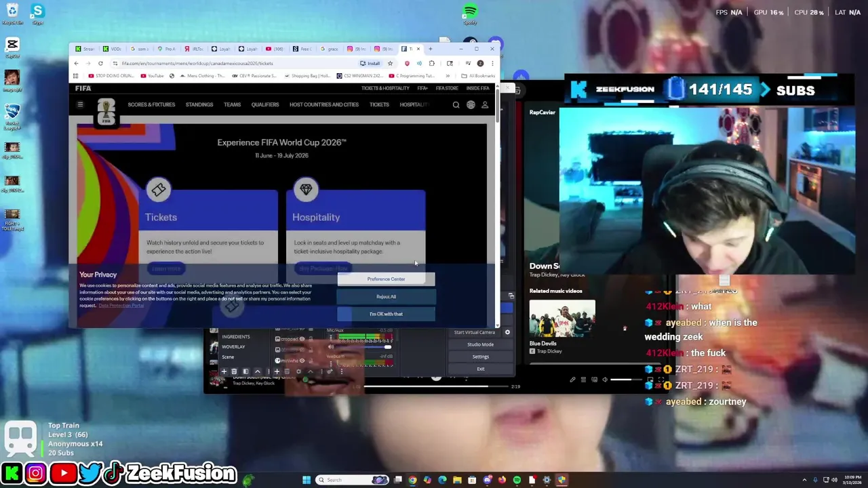The height and width of the screenshot is (488, 868).
Task: Open the Chrome profile avatar
Action: click(x=480, y=63)
